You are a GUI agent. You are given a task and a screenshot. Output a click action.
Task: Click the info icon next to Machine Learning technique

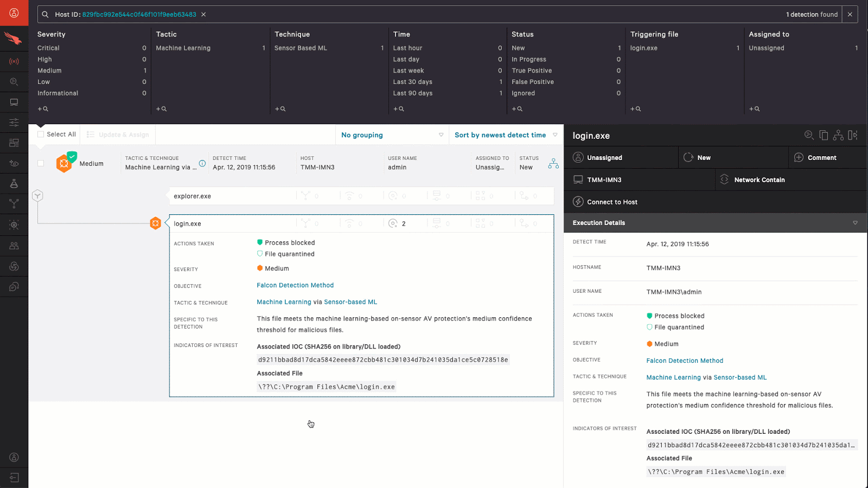tap(202, 163)
